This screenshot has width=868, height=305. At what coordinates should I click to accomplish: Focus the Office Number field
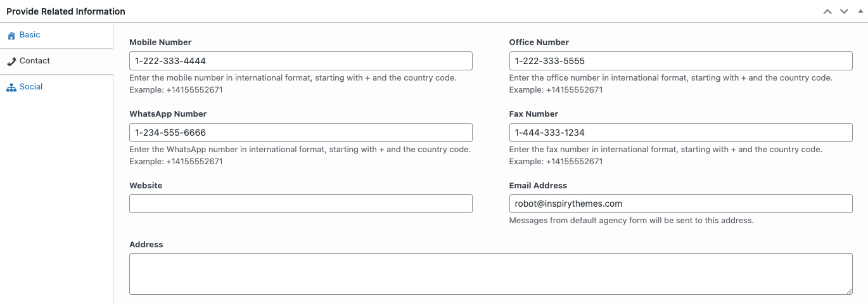[x=681, y=61]
